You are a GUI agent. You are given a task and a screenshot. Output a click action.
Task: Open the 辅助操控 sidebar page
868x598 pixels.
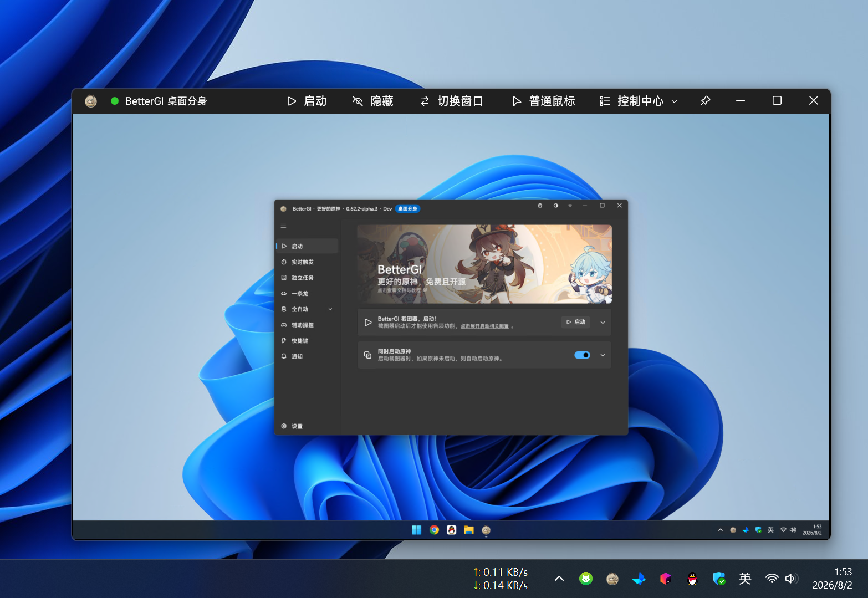[x=307, y=325]
